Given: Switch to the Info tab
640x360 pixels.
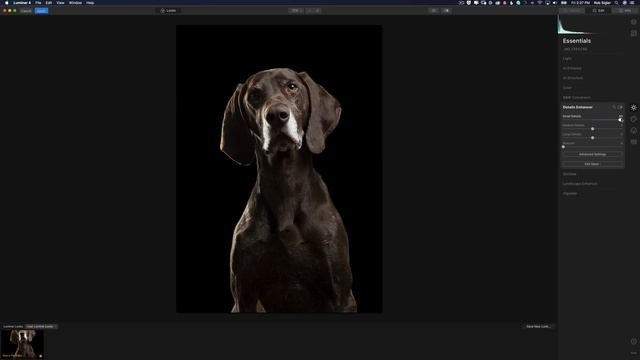Looking at the screenshot, I should (624, 11).
